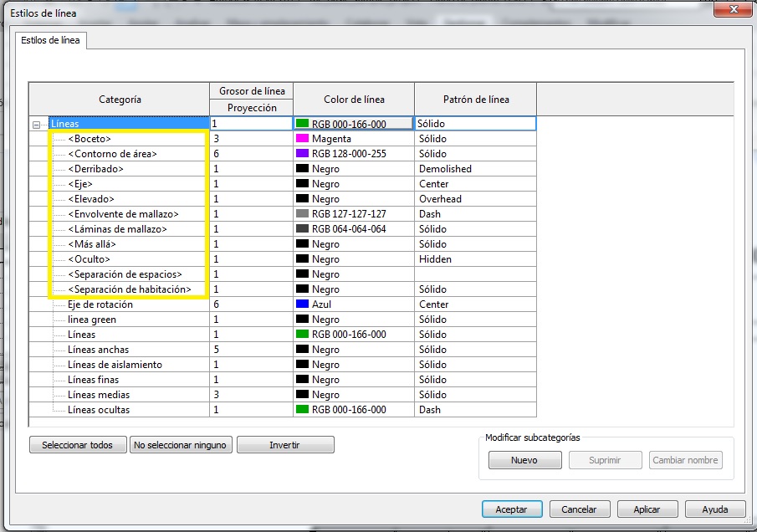
Task: Select the Líneas anchas row
Action: (x=99, y=350)
